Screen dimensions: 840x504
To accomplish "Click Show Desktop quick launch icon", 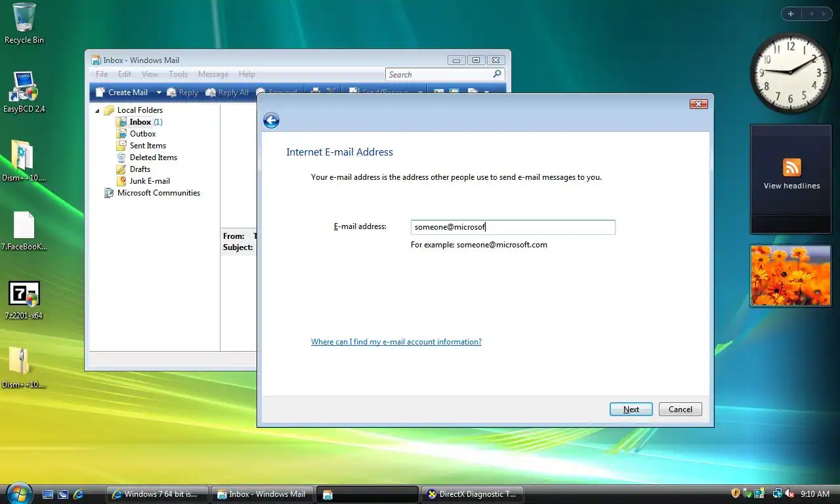I will (48, 494).
